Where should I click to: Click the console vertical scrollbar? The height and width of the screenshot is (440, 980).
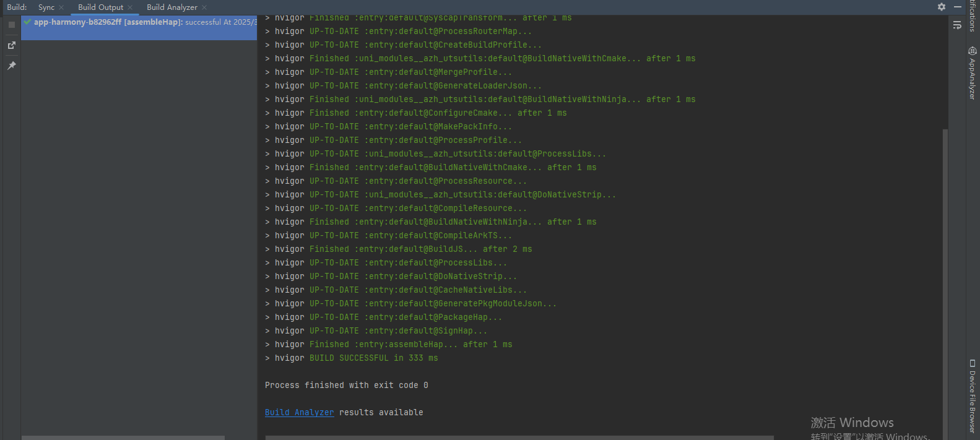click(945, 282)
